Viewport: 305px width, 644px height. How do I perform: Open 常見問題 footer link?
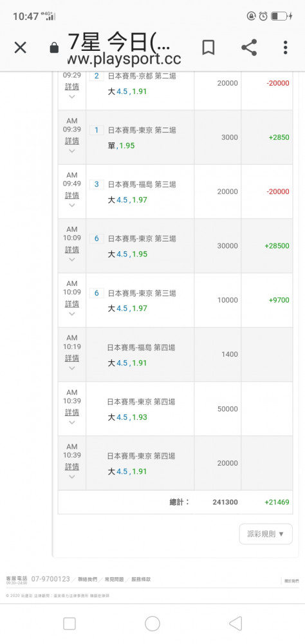point(115,579)
